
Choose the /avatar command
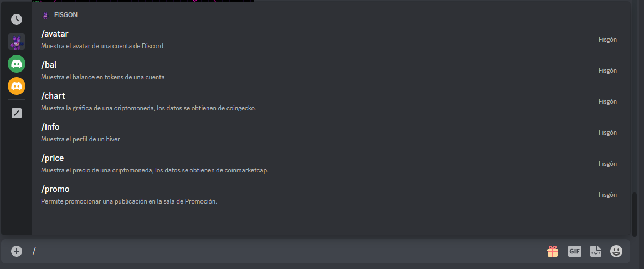pos(331,39)
